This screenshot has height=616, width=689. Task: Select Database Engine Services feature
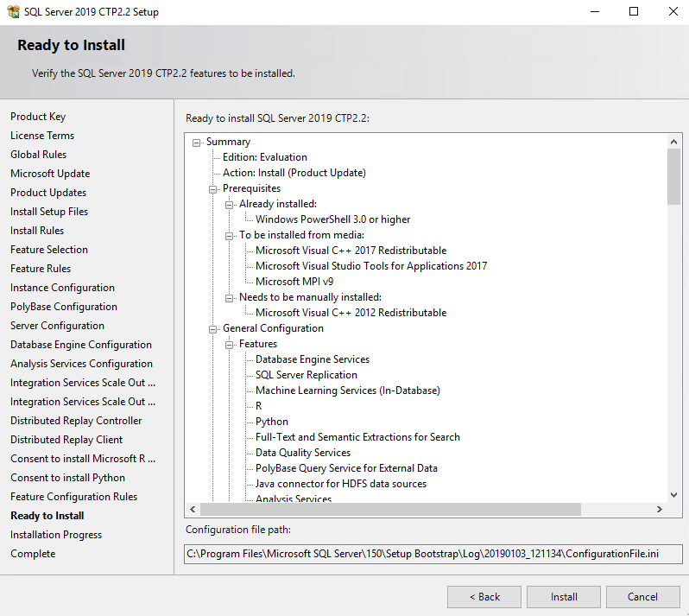click(x=312, y=359)
